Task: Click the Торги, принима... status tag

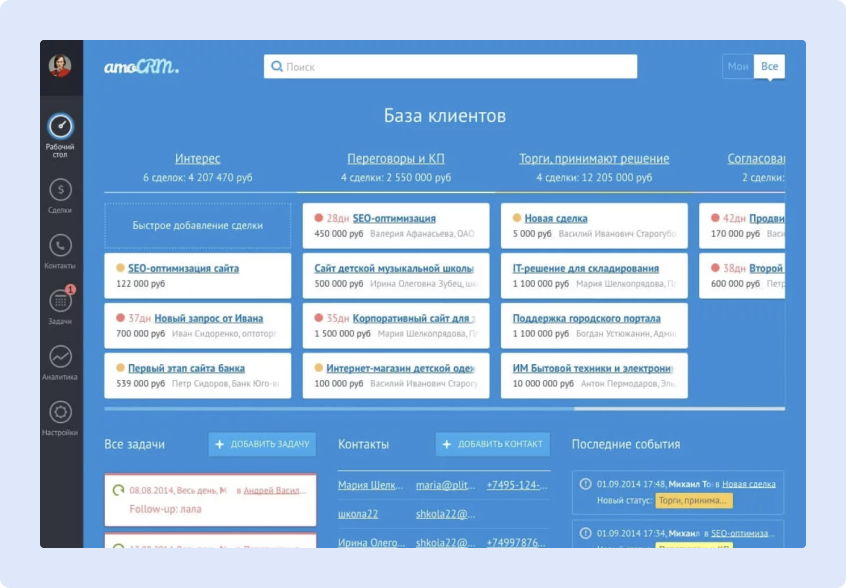Action: 694,501
